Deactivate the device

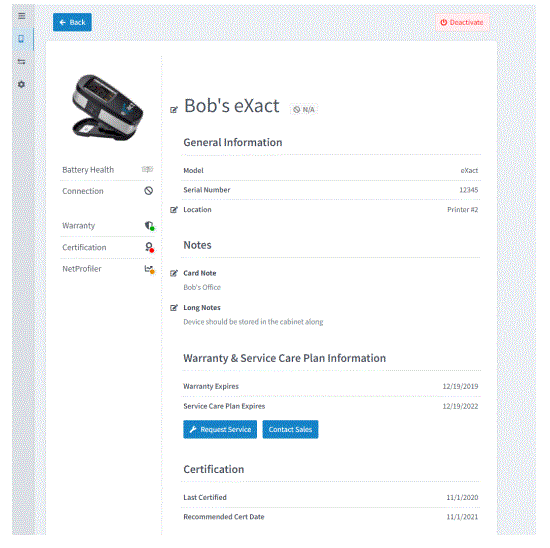pyautogui.click(x=462, y=22)
